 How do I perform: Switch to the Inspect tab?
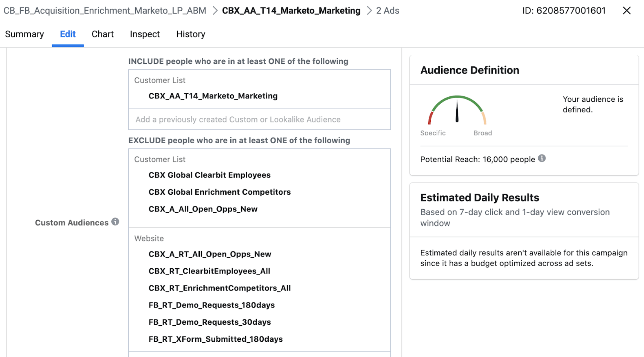[145, 34]
